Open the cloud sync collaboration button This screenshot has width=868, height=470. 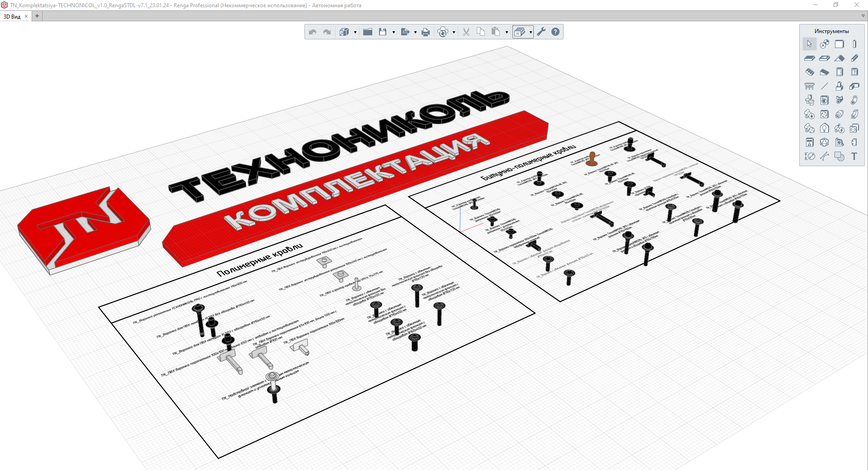[443, 32]
